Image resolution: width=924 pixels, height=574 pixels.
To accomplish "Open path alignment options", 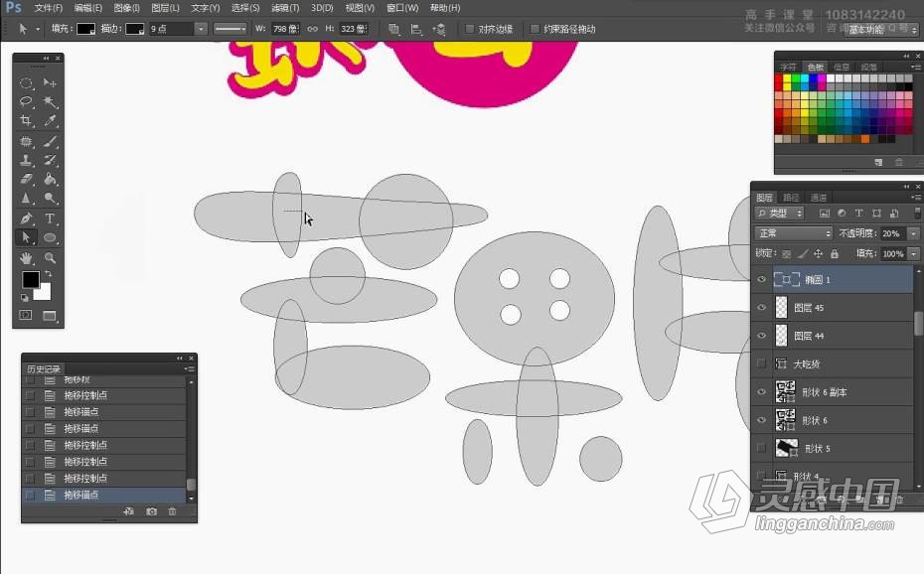I will 416,29.
